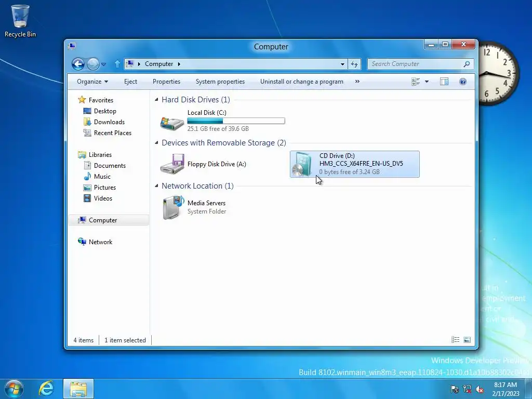Collapse the Hard Disk Drives group
532x399 pixels.
(x=156, y=99)
